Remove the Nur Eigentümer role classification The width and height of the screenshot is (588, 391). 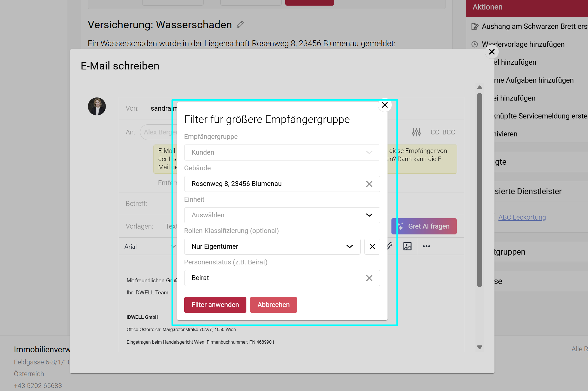(372, 247)
